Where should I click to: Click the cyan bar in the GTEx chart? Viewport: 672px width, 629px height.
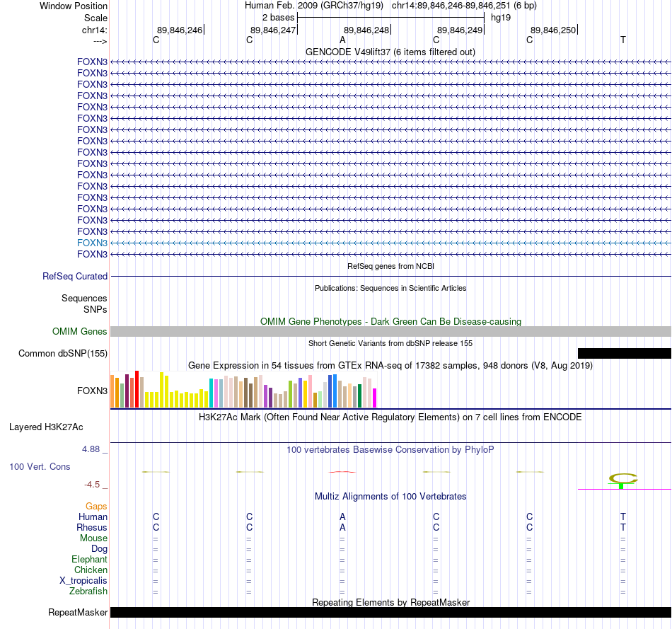pos(211,393)
